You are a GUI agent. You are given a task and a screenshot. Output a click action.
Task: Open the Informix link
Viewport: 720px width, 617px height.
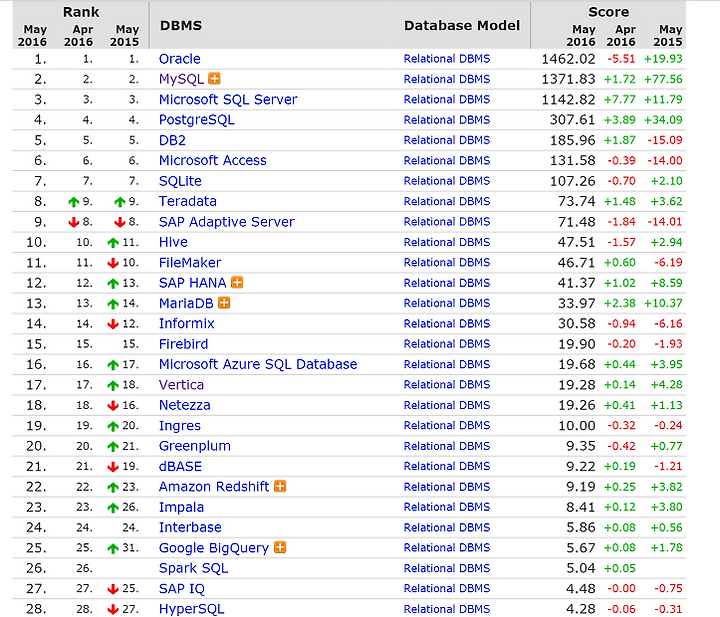click(x=186, y=324)
